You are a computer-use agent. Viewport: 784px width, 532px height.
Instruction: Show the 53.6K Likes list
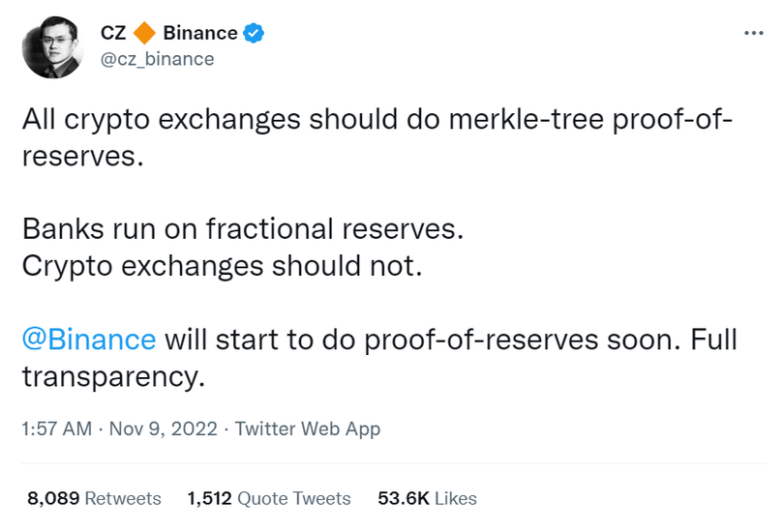point(427,498)
